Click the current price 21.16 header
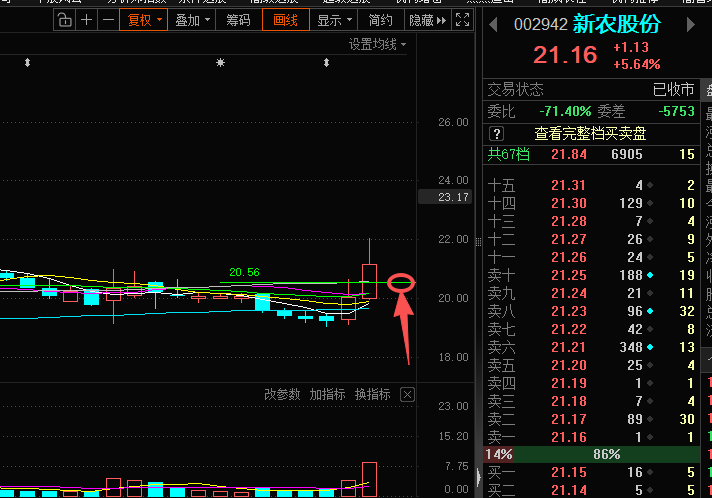This screenshot has height=498, width=712. (565, 55)
